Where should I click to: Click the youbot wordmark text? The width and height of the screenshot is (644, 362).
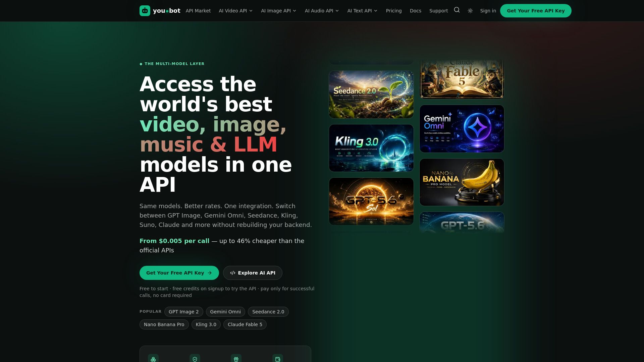(x=167, y=11)
